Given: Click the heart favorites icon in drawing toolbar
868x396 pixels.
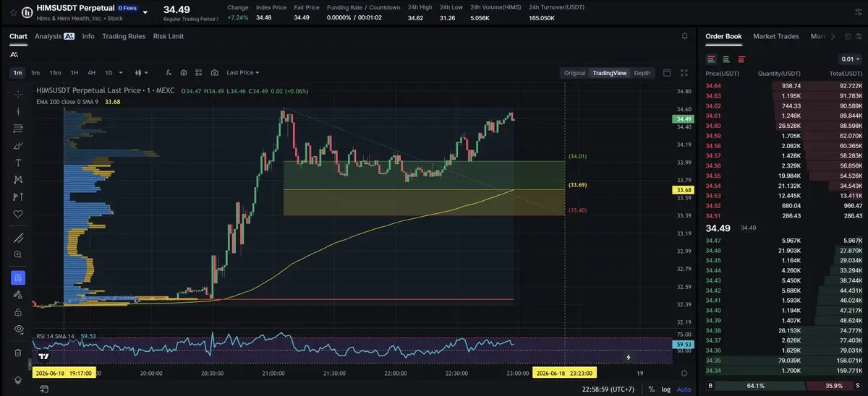Looking at the screenshot, I should 18,214.
